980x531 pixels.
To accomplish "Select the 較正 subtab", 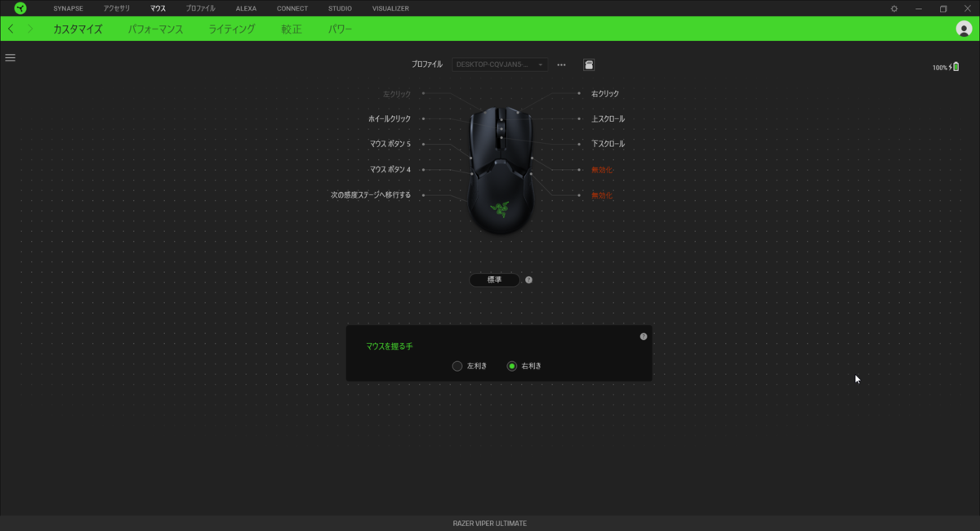I will point(292,29).
